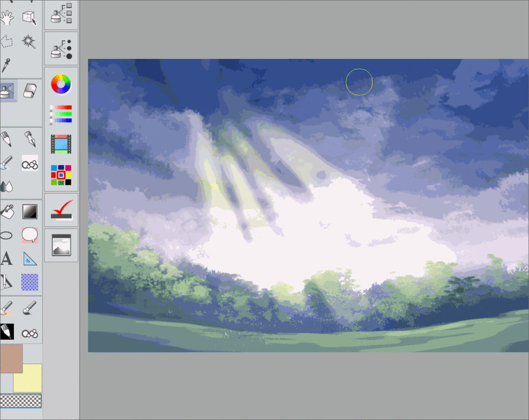
Task: Select the Correct line tool
Action: click(x=7, y=282)
